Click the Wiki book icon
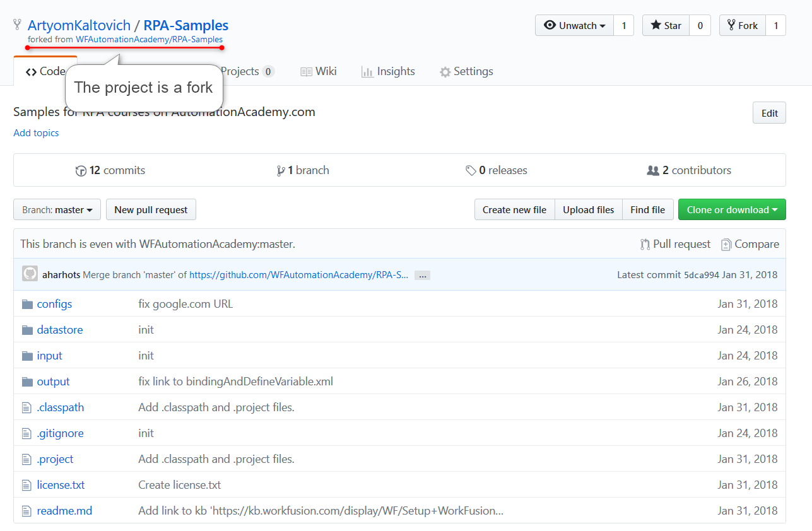This screenshot has width=812, height=531. tap(307, 72)
